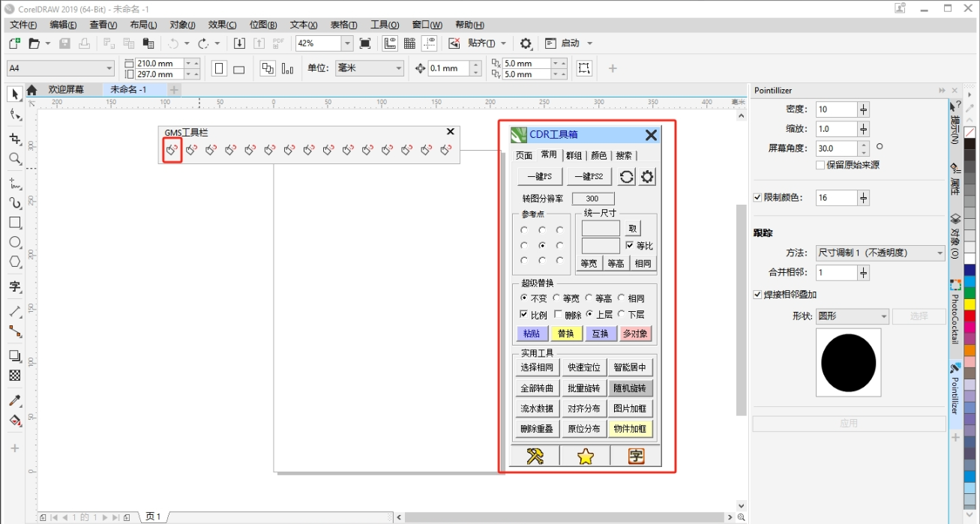Select the Ellipse tool
Viewport: 980px width, 524px height.
(x=14, y=242)
